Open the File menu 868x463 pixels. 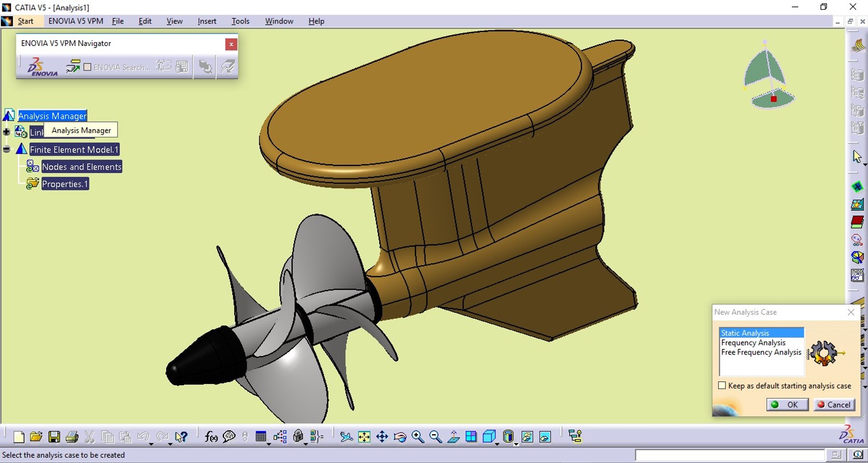(x=118, y=21)
